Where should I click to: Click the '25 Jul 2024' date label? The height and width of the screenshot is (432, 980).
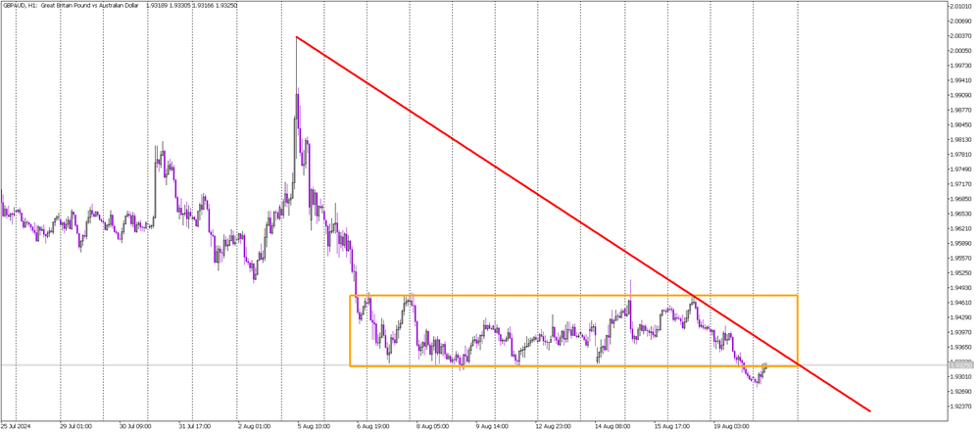[15, 427]
